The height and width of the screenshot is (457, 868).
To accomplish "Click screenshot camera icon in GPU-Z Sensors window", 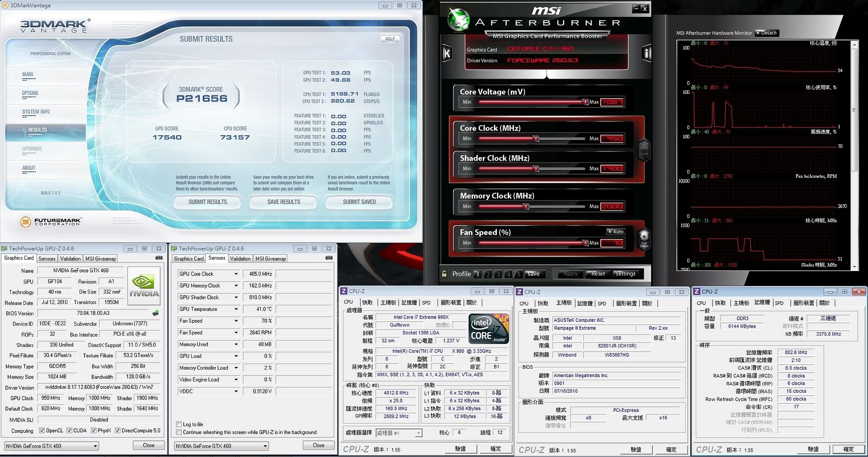I will point(329,258).
